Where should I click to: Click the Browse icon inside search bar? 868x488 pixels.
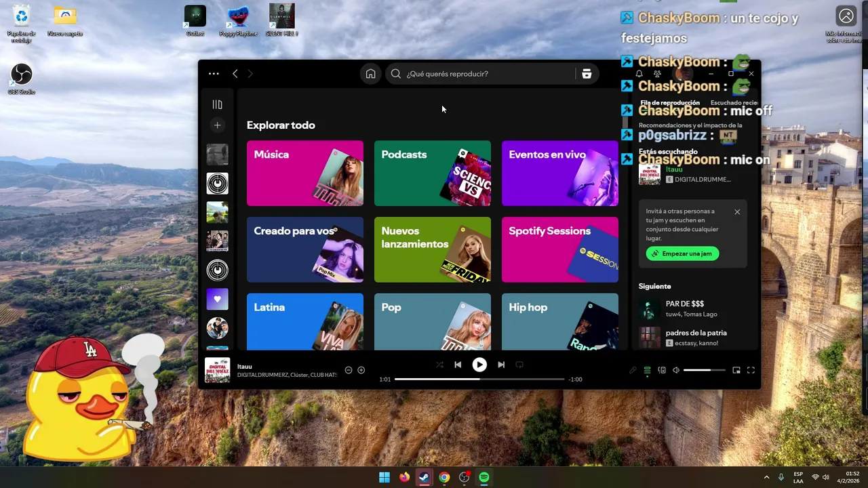[587, 74]
